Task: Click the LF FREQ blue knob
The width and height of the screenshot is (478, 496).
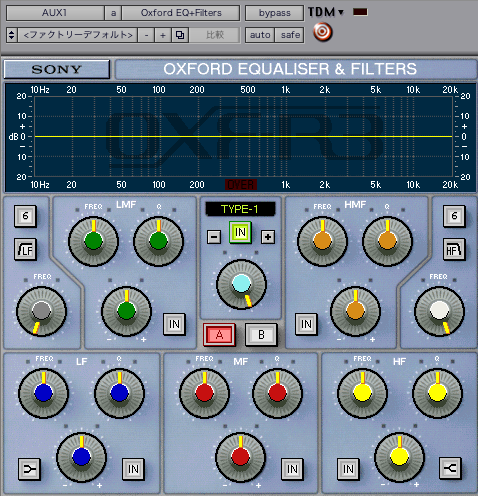Action: click(x=43, y=393)
